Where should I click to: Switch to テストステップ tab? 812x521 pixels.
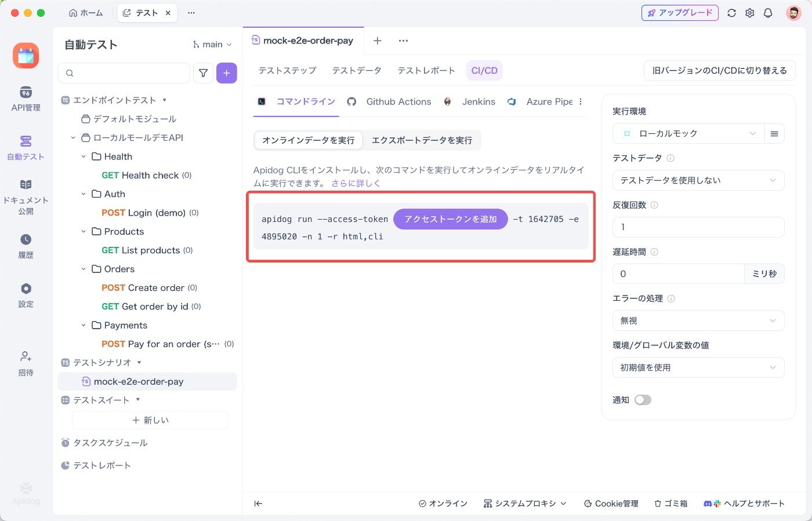point(288,71)
